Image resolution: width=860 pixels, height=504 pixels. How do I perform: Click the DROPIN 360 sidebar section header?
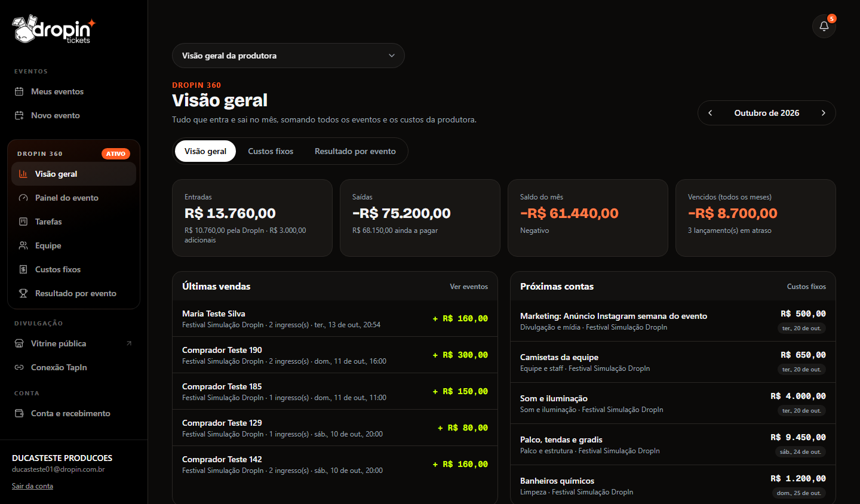[40, 153]
